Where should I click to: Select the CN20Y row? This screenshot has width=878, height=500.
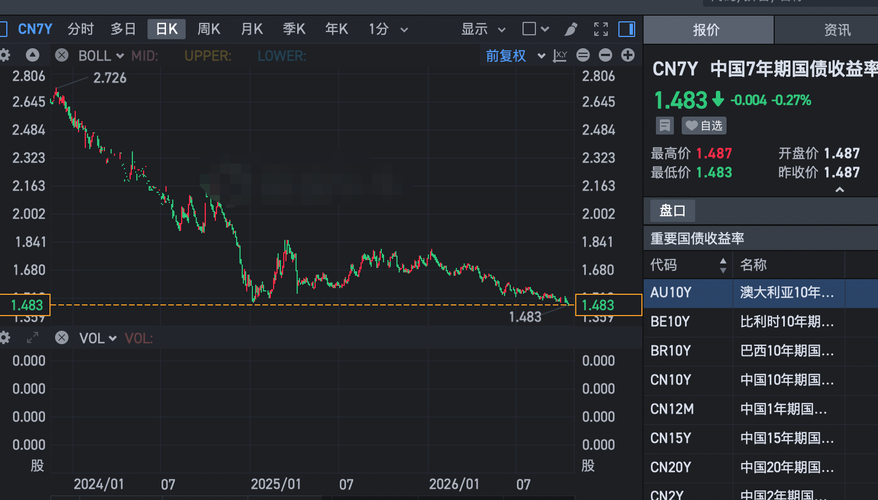click(761, 468)
